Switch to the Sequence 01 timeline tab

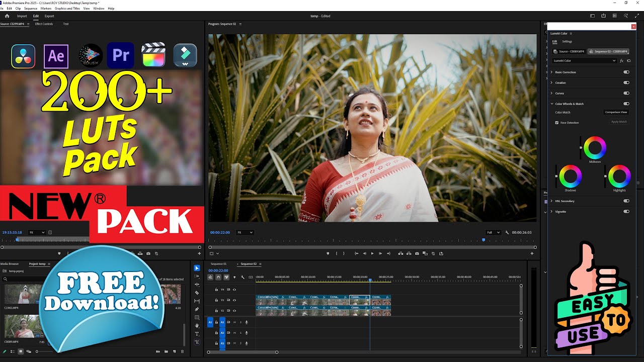(x=218, y=264)
